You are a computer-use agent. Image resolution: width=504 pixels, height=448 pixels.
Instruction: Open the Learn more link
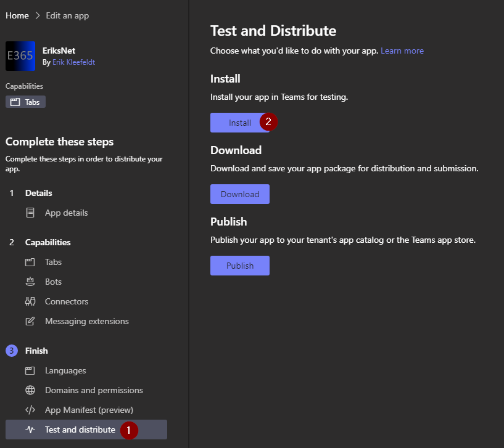(x=402, y=51)
